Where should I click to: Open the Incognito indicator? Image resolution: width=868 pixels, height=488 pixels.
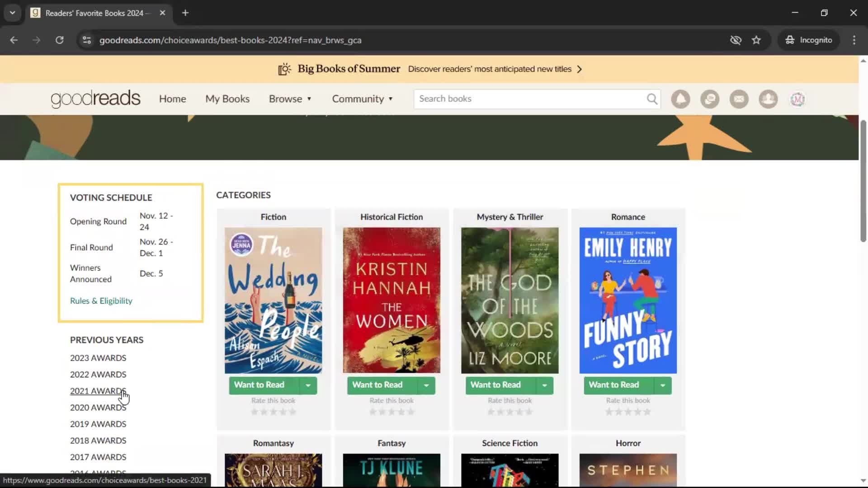tap(809, 40)
